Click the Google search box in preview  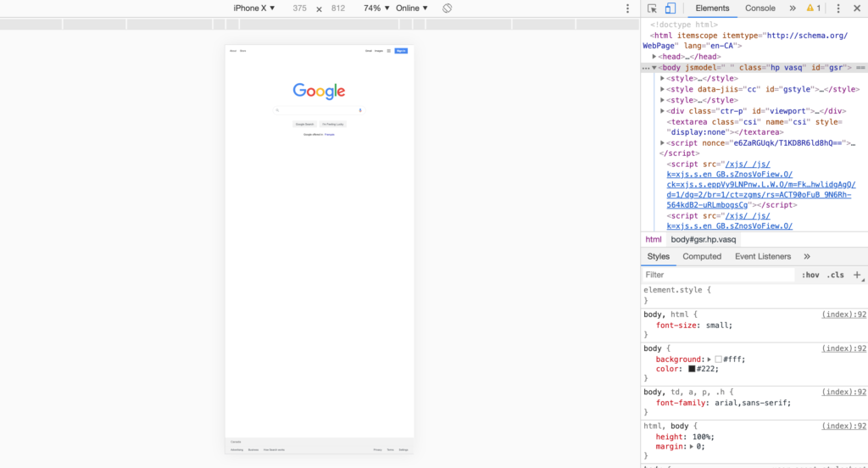[x=319, y=110]
